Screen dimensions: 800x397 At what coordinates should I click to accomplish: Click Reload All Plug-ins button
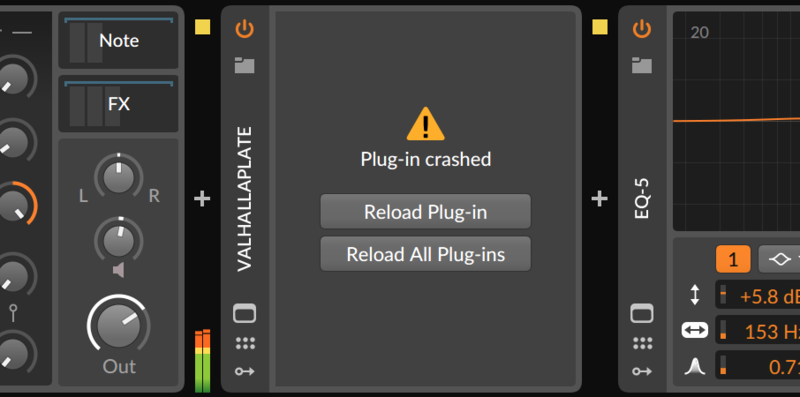point(426,254)
